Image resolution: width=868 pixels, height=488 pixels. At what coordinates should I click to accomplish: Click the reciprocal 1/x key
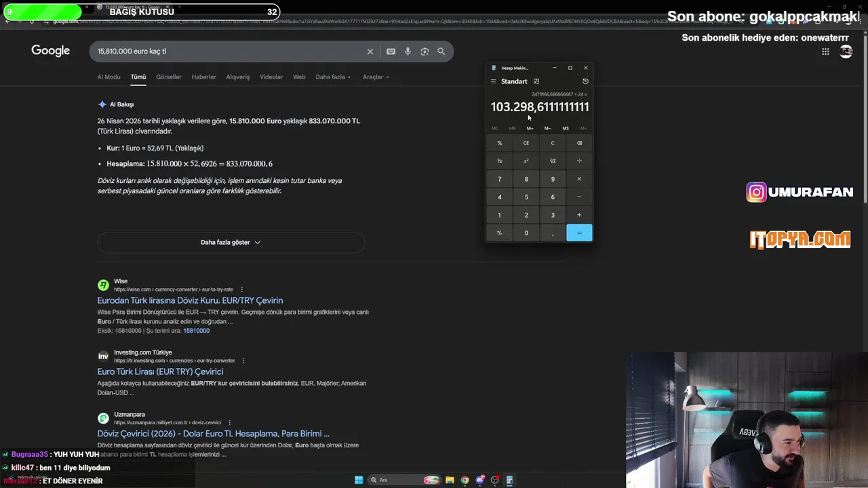[500, 161]
